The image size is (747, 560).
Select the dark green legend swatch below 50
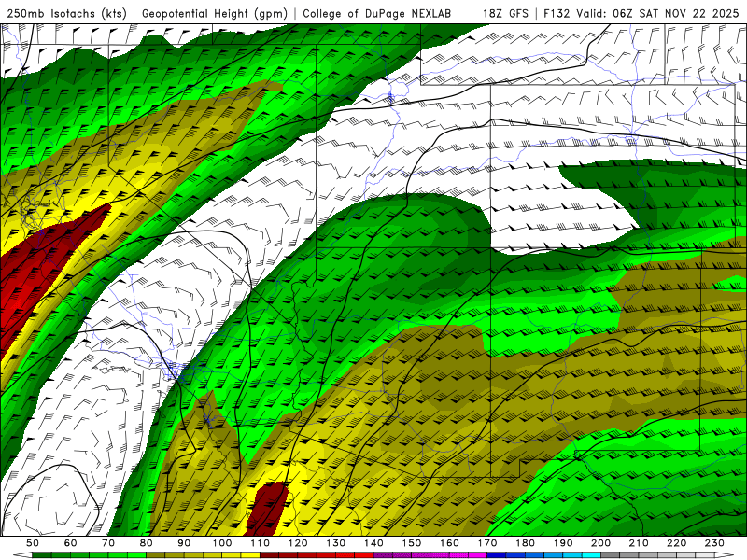pos(42,555)
